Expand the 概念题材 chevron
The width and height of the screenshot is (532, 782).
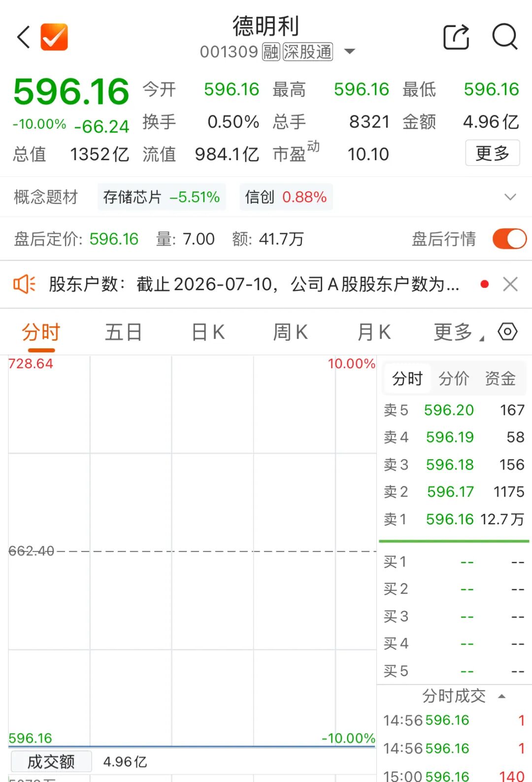click(x=510, y=197)
